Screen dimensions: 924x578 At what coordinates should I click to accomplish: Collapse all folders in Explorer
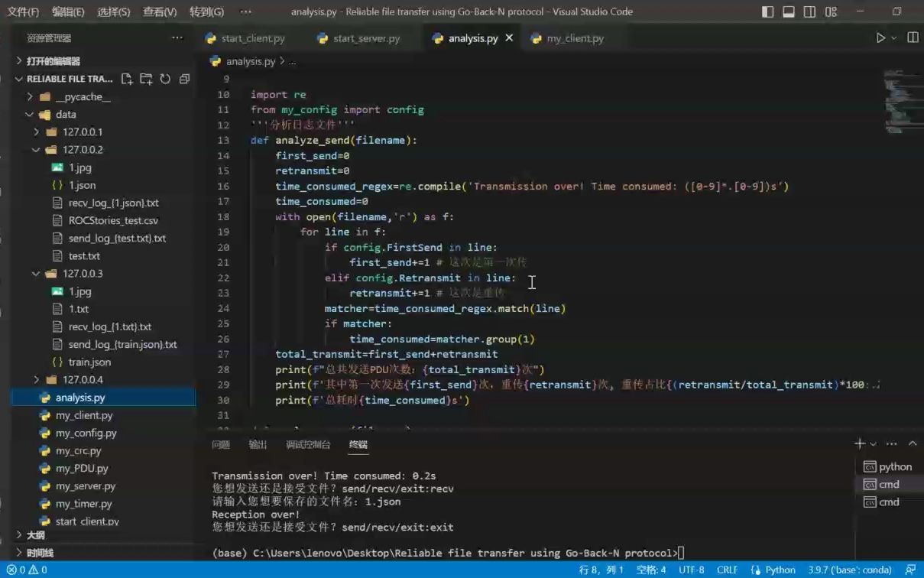tap(183, 78)
